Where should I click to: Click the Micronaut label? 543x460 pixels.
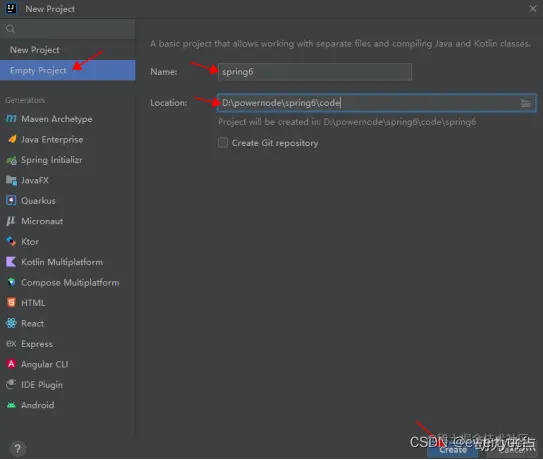point(42,221)
